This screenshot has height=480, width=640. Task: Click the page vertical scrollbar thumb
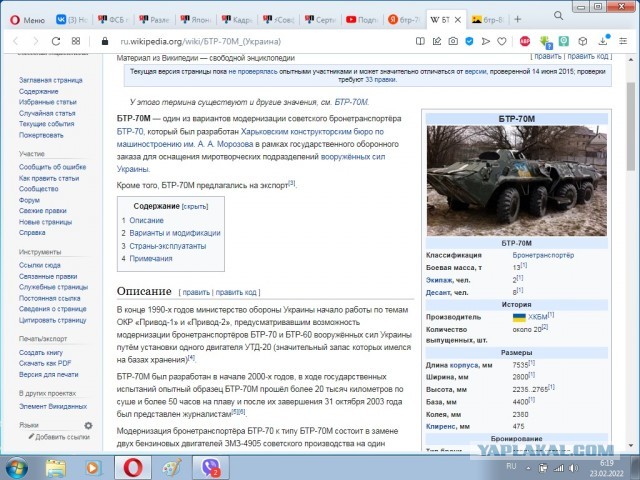click(631, 127)
